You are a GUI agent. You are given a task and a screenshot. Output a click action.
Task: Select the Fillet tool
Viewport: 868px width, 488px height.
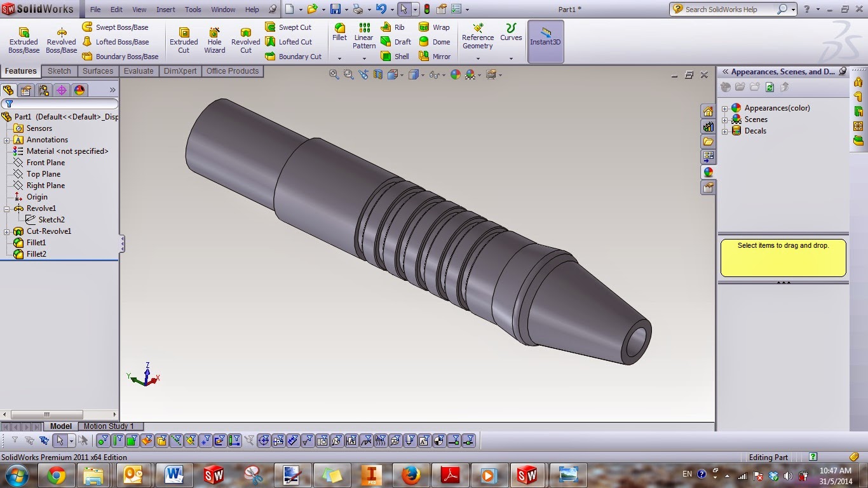coord(340,32)
